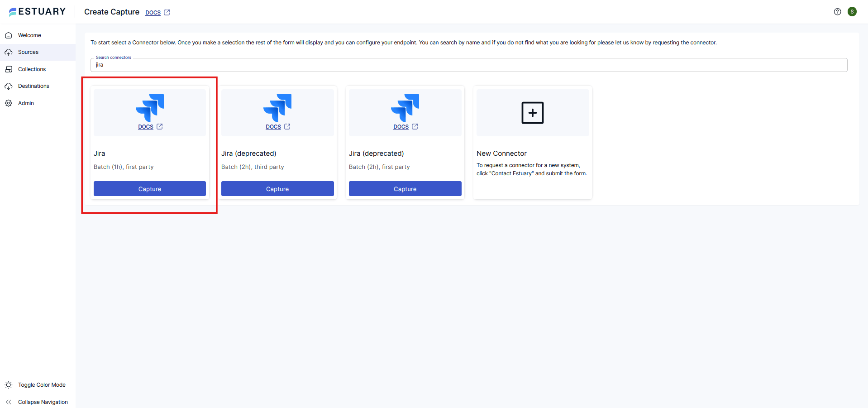Open the user avatar S menu

(x=852, y=12)
